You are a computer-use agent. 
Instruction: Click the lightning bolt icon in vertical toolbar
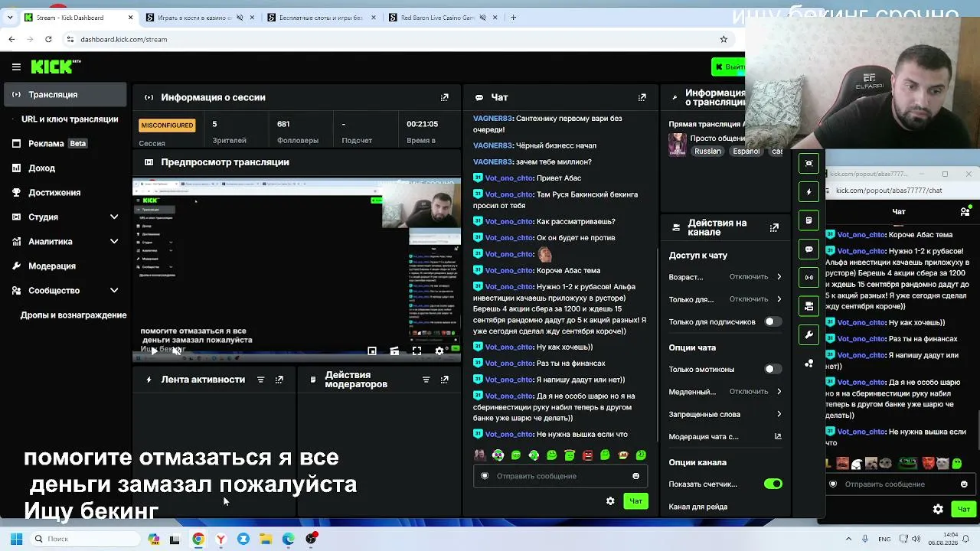[809, 192]
